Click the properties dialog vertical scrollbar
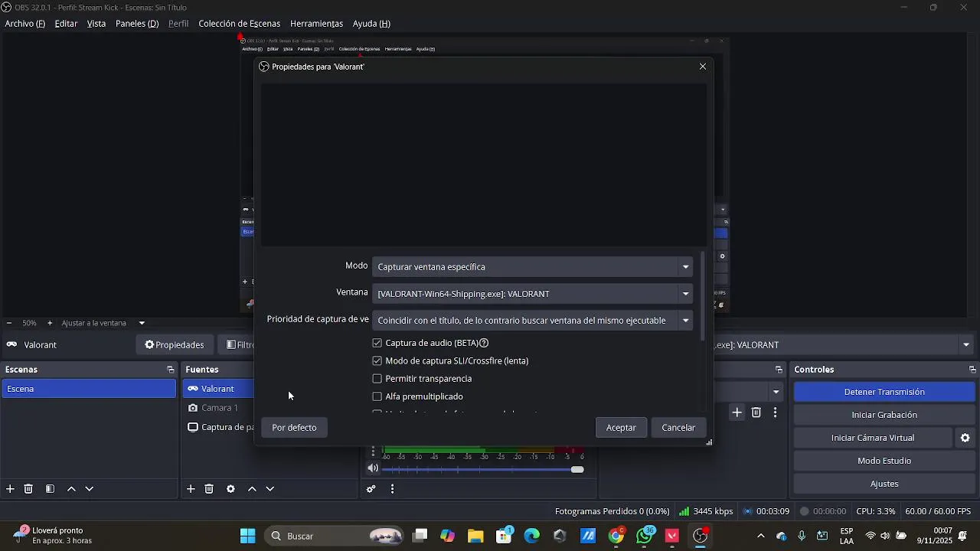980x551 pixels. (x=703, y=295)
